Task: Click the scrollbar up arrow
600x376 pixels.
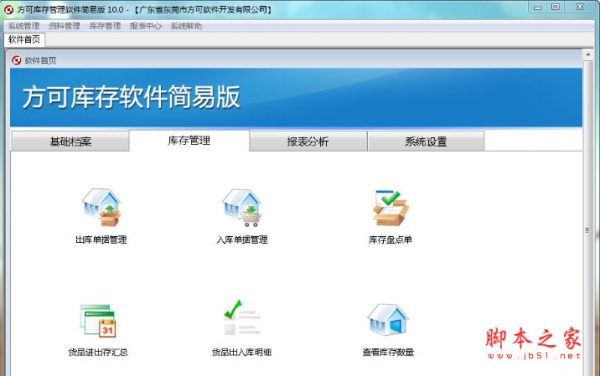Action: click(x=588, y=55)
